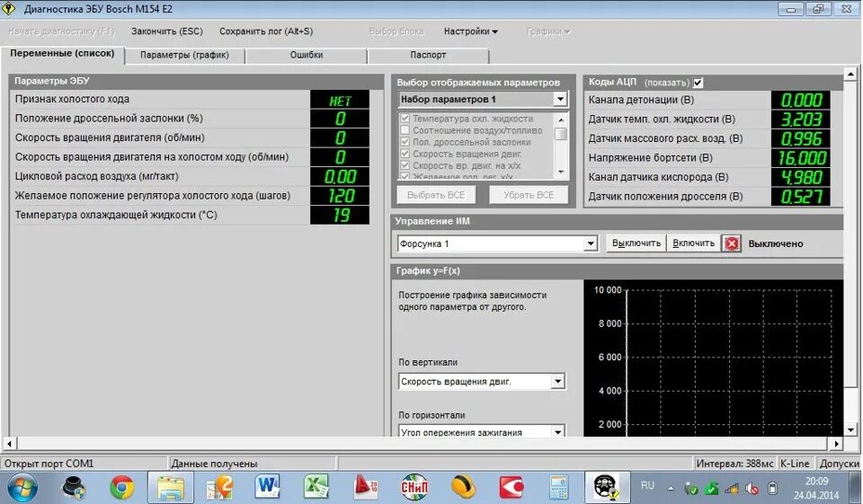Uncheck Скорость вращения двиг. checkbox in list
This screenshot has width=863, height=504.
point(405,154)
